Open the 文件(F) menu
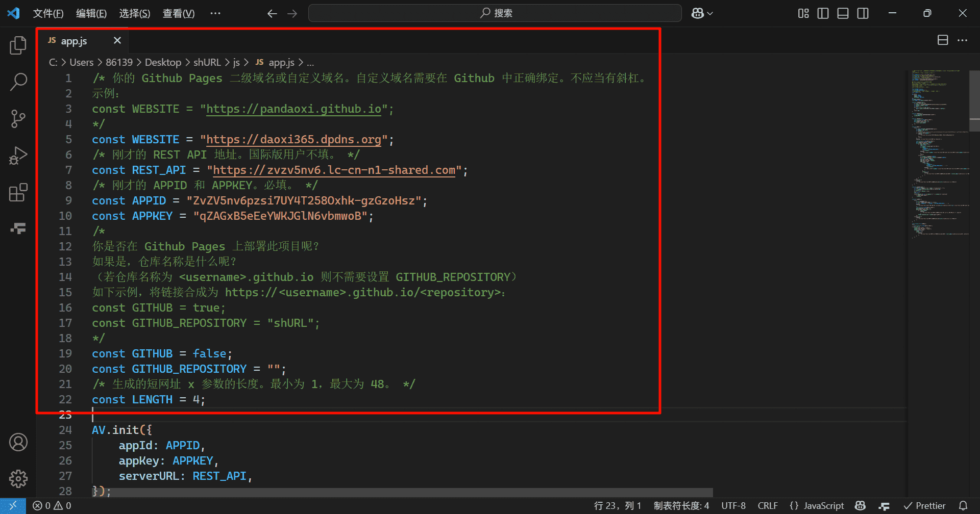This screenshot has width=980, height=514. 48,13
